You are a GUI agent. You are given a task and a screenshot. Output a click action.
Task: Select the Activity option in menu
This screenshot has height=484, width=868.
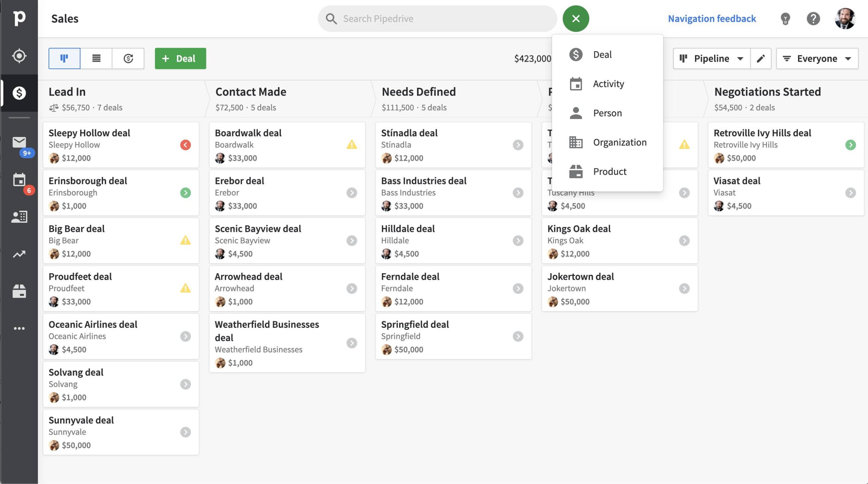coord(608,83)
